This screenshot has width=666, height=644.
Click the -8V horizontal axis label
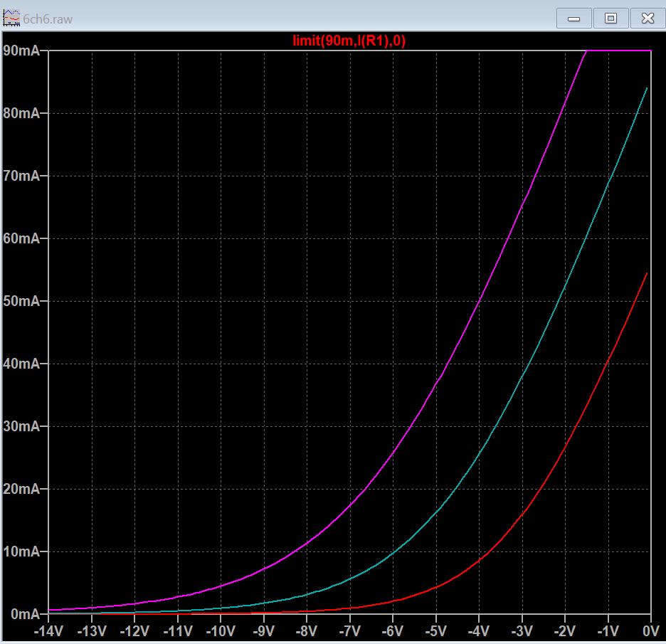(x=307, y=631)
